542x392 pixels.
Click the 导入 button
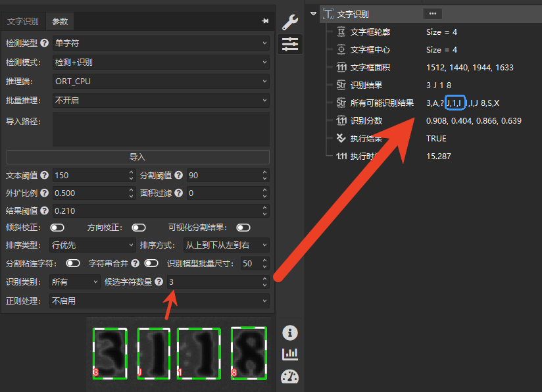(x=138, y=157)
